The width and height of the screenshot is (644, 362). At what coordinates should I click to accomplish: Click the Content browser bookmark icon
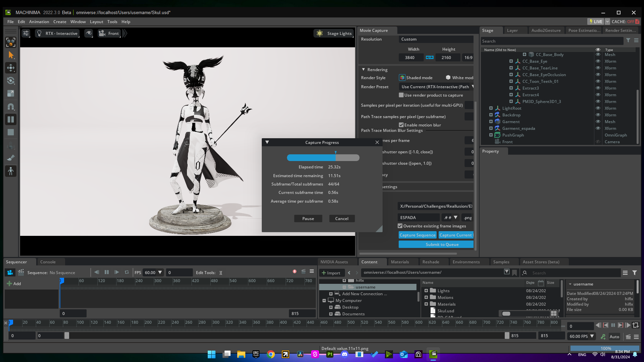click(x=514, y=272)
